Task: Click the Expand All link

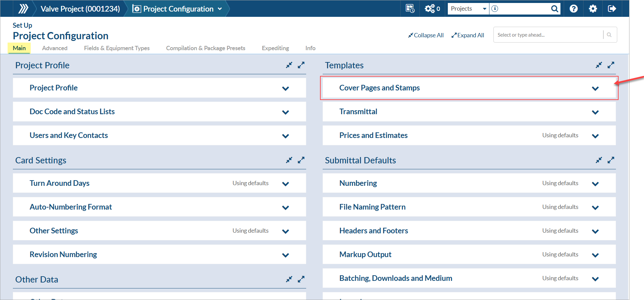Action: [x=468, y=35]
